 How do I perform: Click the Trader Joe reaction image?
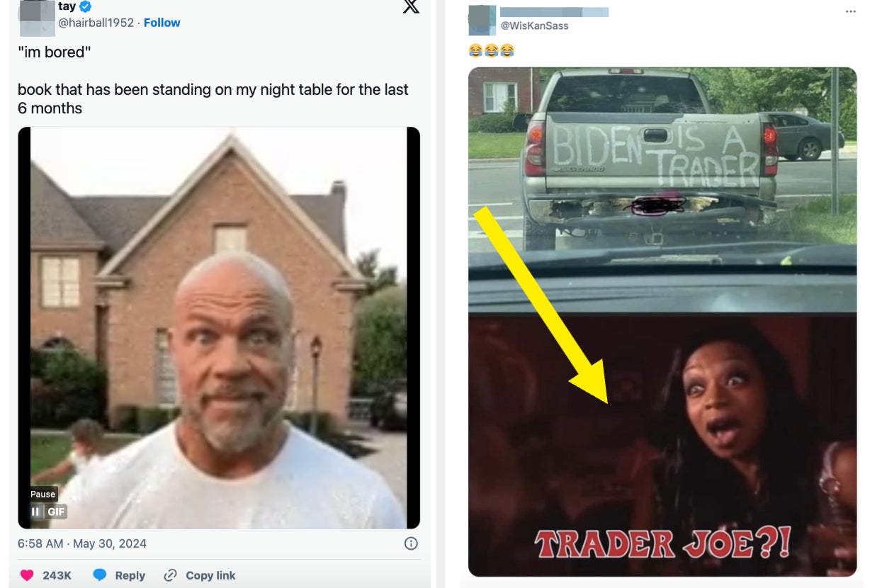(x=662, y=446)
